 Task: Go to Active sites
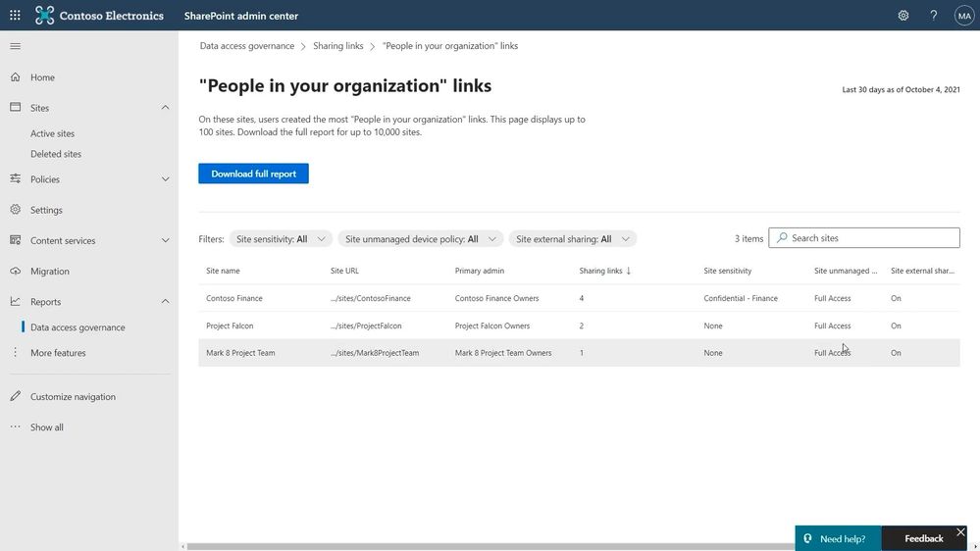[53, 133]
